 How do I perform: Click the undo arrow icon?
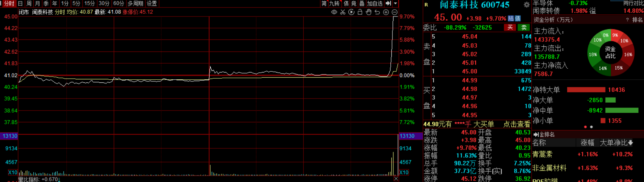(377, 12)
